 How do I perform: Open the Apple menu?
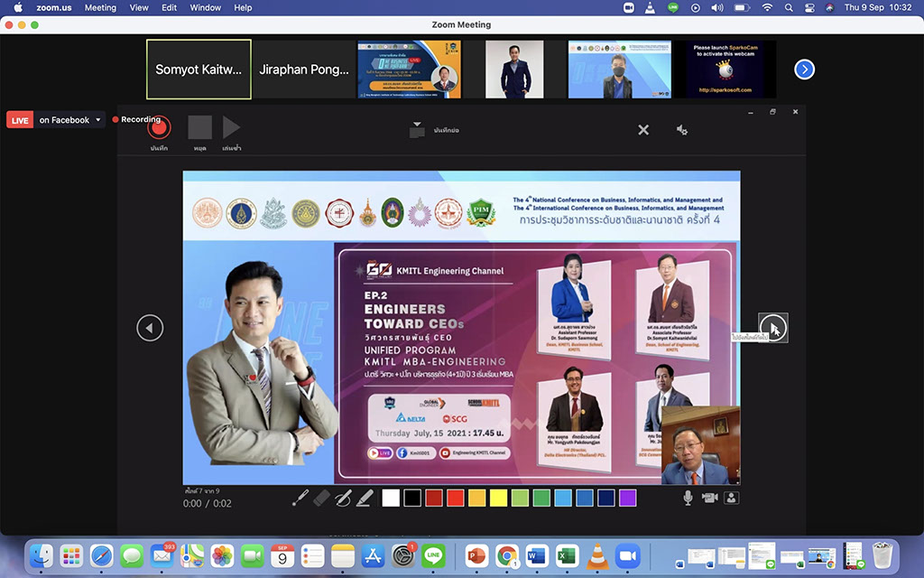point(18,7)
